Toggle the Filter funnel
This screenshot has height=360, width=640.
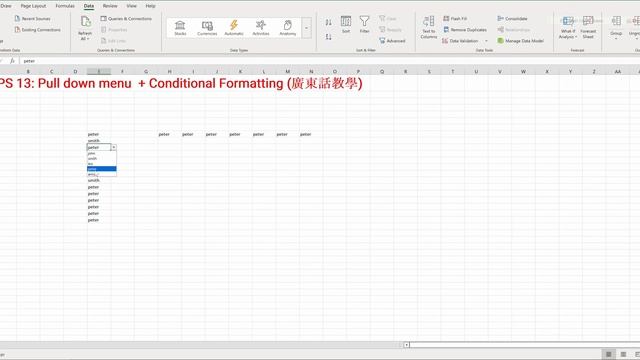364,24
